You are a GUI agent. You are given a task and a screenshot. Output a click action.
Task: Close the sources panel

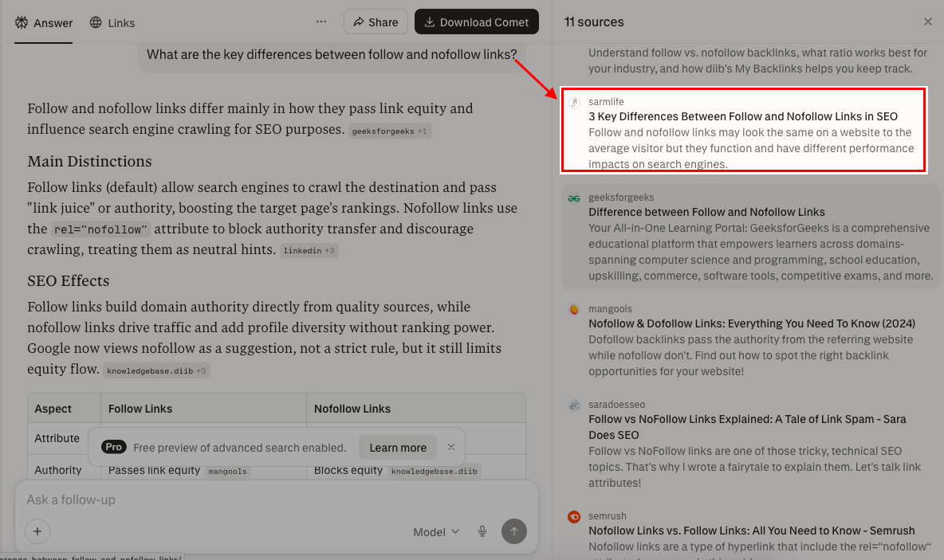pyautogui.click(x=927, y=22)
